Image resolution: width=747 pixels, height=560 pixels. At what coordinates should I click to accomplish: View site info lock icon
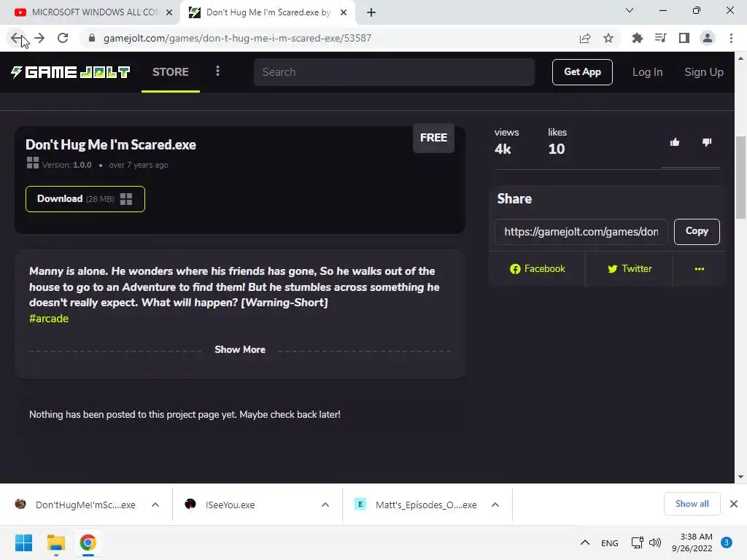pyautogui.click(x=92, y=38)
